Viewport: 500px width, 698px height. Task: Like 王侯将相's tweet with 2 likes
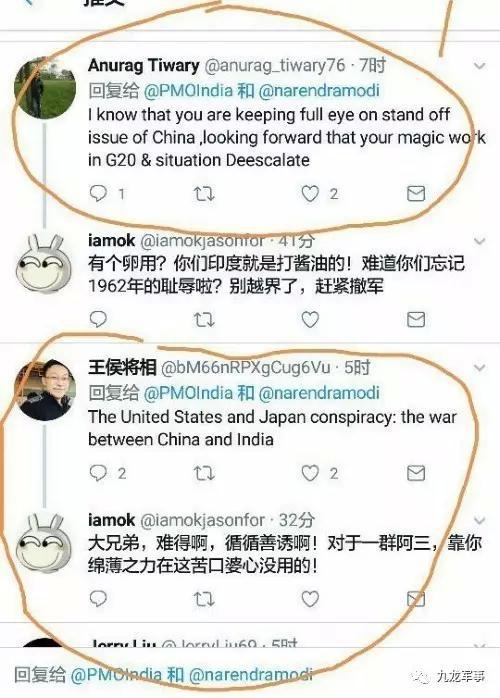310,473
